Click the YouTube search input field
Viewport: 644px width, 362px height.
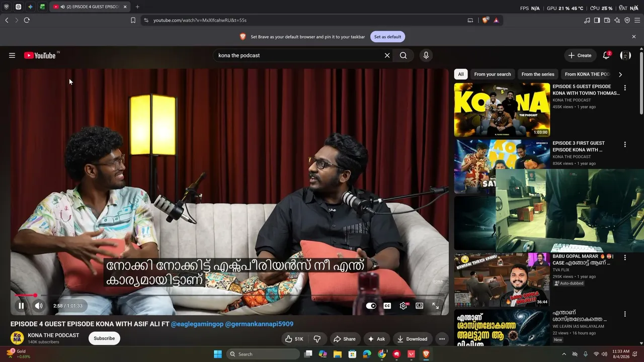tap(299, 55)
